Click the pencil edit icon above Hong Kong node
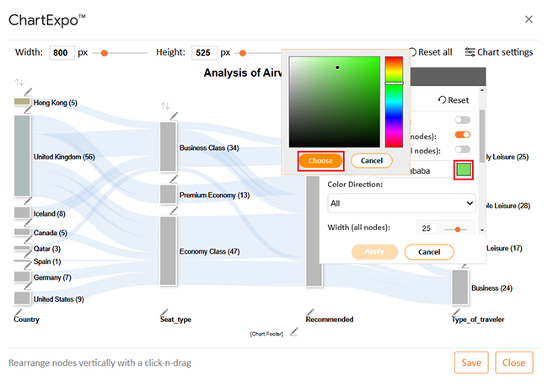548x392 pixels. [28, 92]
